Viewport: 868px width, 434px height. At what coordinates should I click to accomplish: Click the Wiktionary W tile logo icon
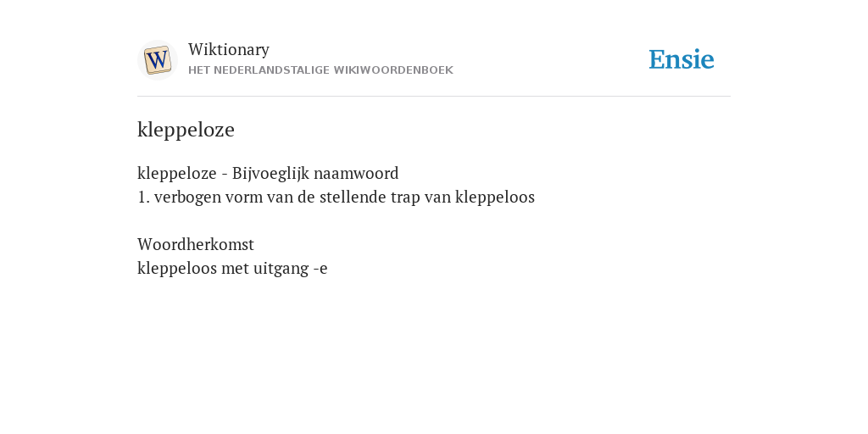coord(157,60)
